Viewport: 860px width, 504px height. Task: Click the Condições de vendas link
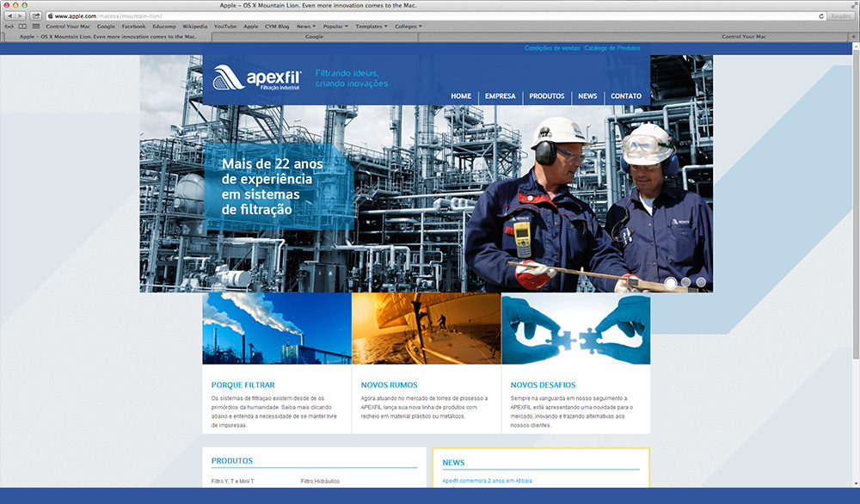coord(552,48)
